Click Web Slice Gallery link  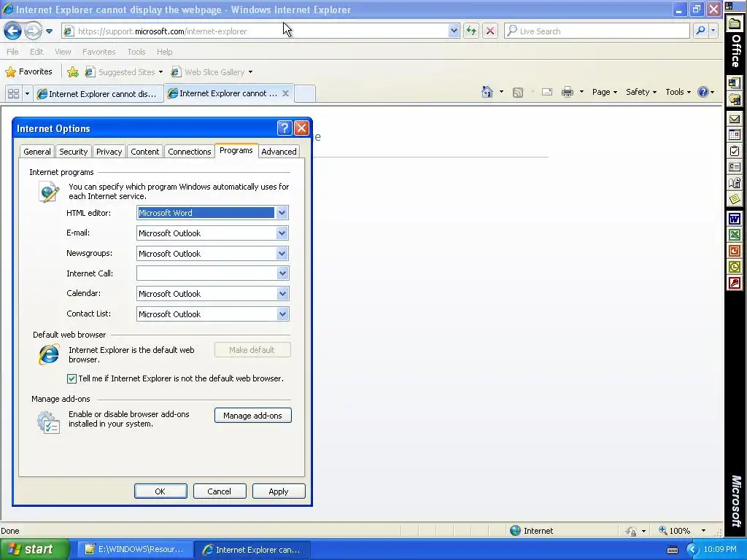(x=212, y=72)
